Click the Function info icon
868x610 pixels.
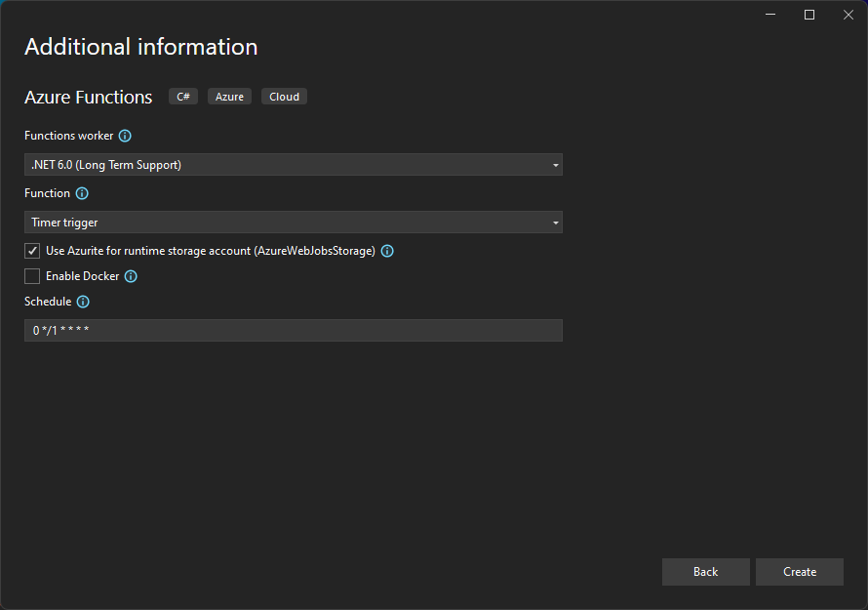pyautogui.click(x=81, y=193)
